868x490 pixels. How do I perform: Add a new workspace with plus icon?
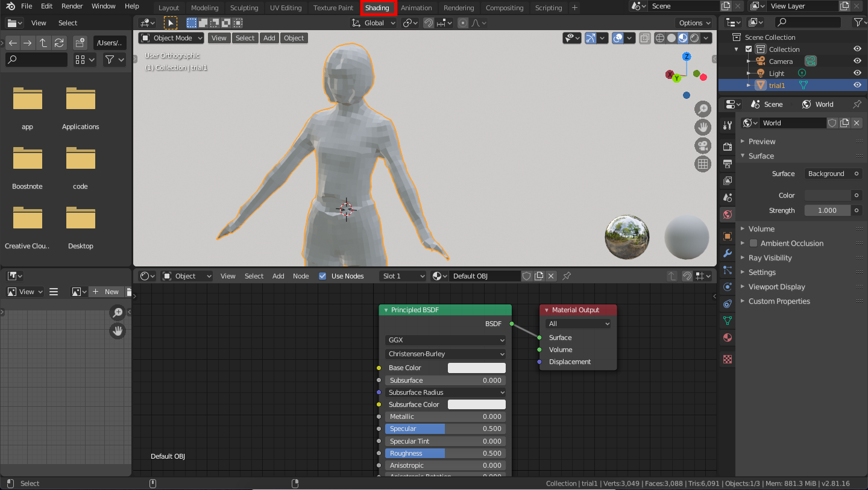click(x=574, y=8)
